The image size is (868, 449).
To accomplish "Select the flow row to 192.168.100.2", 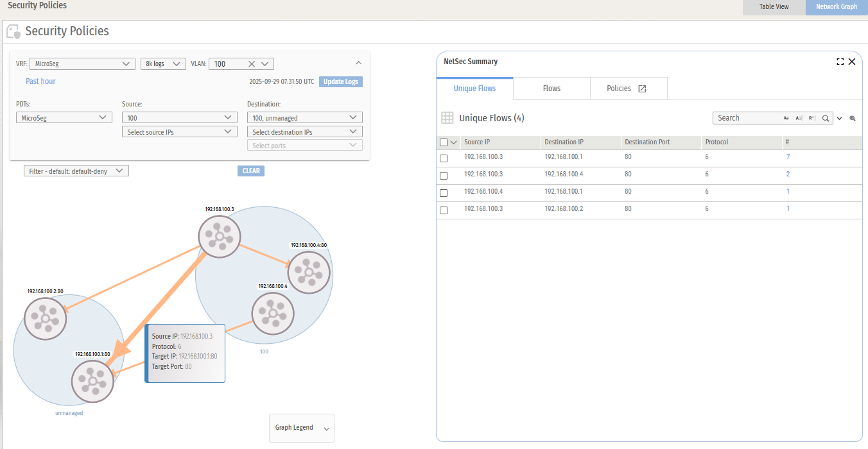I will (x=444, y=210).
